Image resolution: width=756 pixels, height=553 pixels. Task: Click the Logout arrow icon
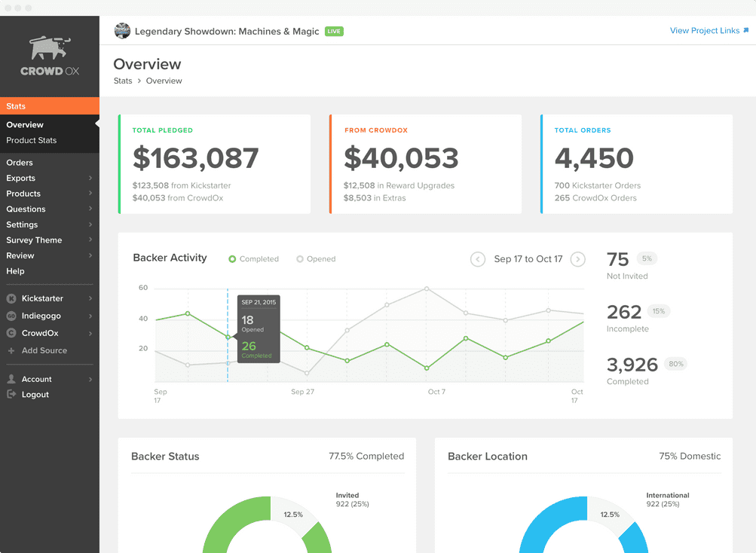(x=11, y=394)
